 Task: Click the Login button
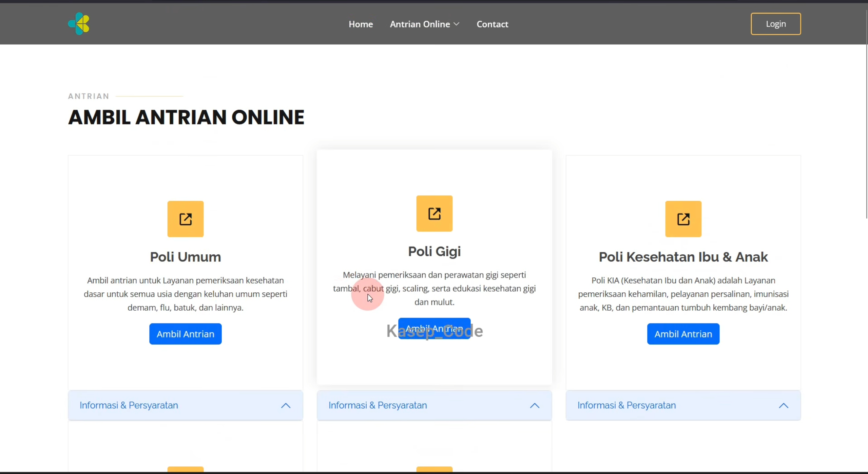click(776, 24)
